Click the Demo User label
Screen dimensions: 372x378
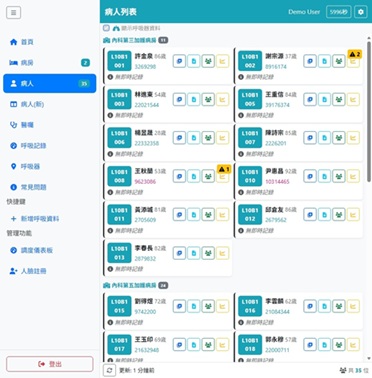pyautogui.click(x=304, y=12)
